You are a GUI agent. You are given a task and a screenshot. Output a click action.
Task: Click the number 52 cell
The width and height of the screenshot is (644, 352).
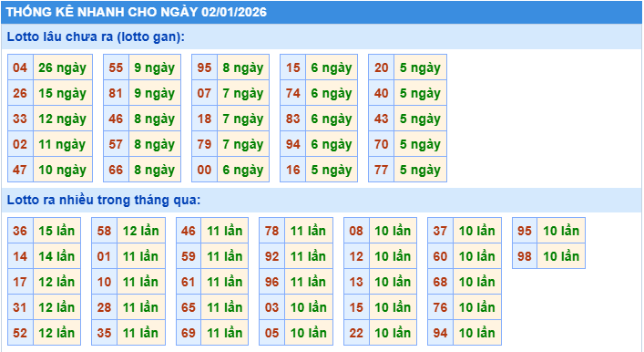coord(20,333)
